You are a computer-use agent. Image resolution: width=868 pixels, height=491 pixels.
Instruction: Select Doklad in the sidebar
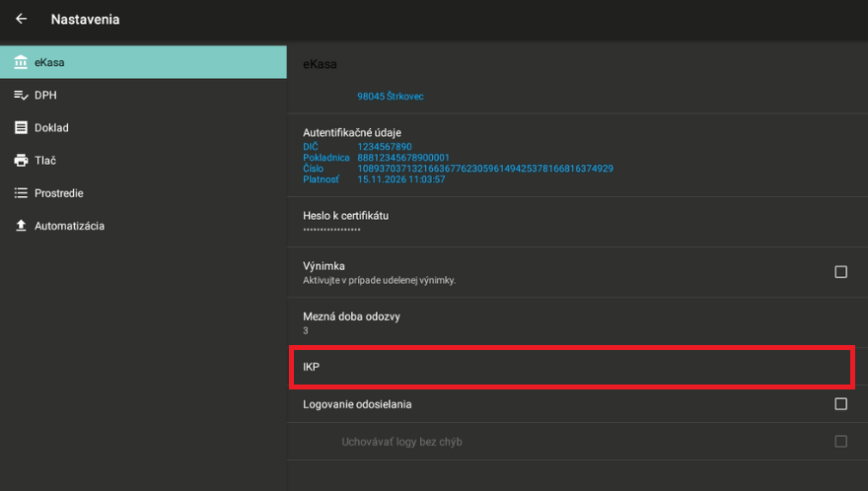(x=51, y=127)
